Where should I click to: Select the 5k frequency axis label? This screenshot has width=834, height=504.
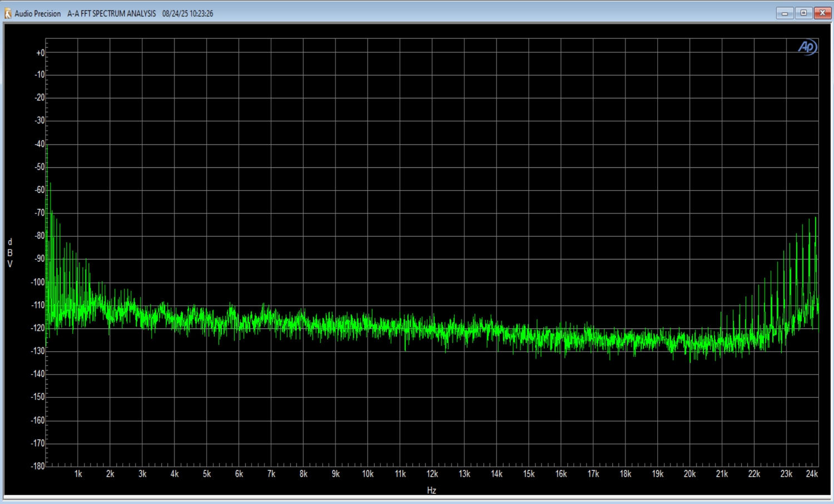[207, 474]
